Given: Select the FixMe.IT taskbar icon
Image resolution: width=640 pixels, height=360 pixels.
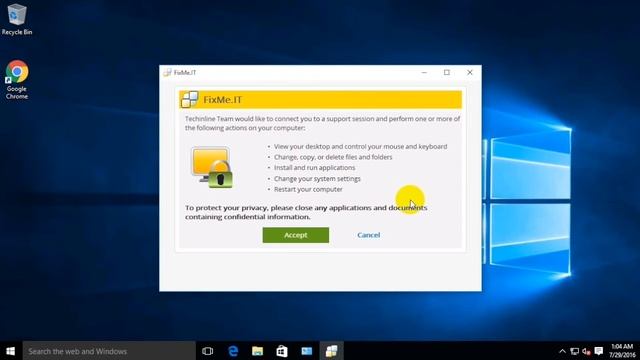Looking at the screenshot, I should tap(331, 351).
